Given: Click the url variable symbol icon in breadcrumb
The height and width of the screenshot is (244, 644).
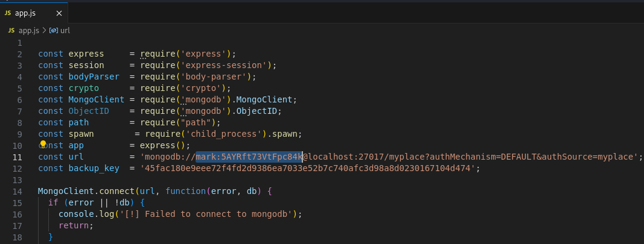Looking at the screenshot, I should tap(53, 30).
